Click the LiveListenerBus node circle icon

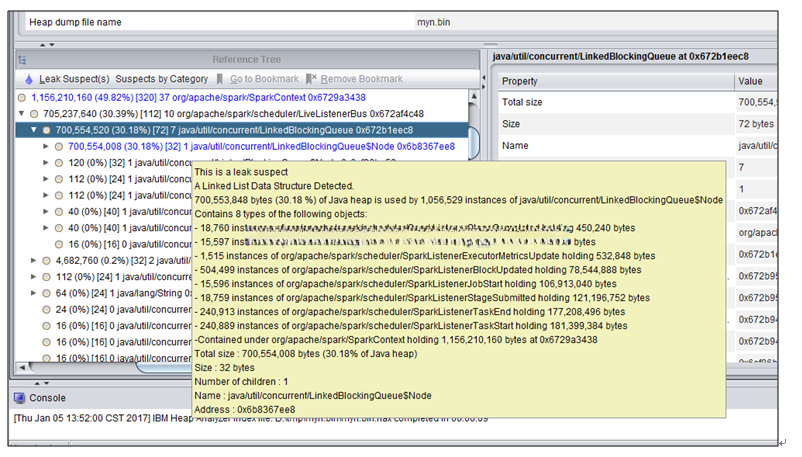coord(36,114)
